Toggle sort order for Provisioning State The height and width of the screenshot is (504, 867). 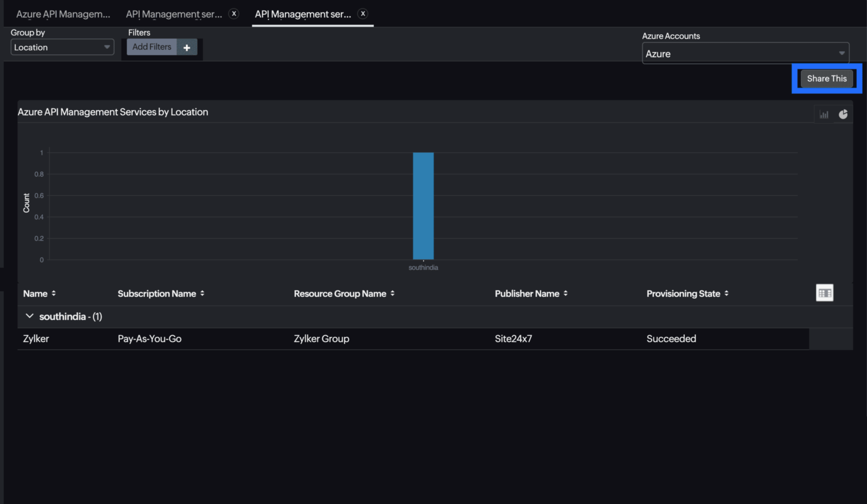click(x=727, y=293)
